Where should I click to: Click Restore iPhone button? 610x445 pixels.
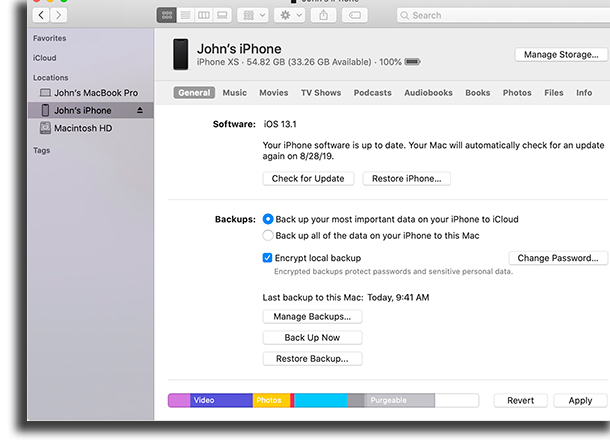point(407,179)
